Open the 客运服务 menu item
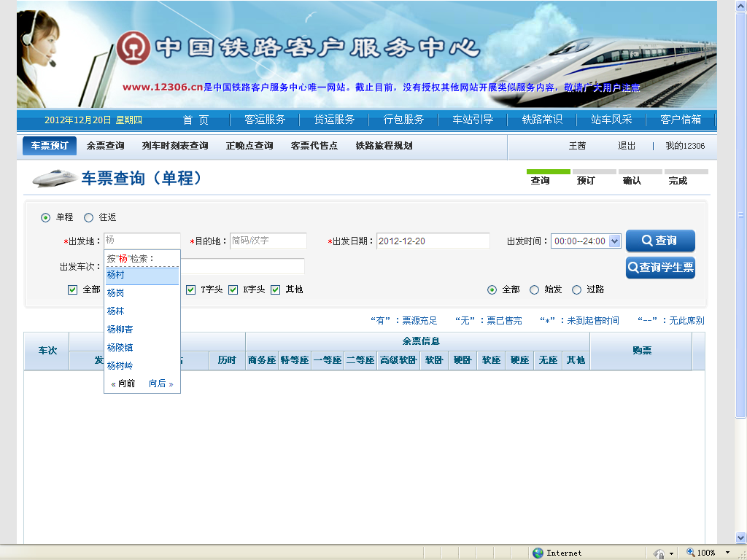 (265, 120)
